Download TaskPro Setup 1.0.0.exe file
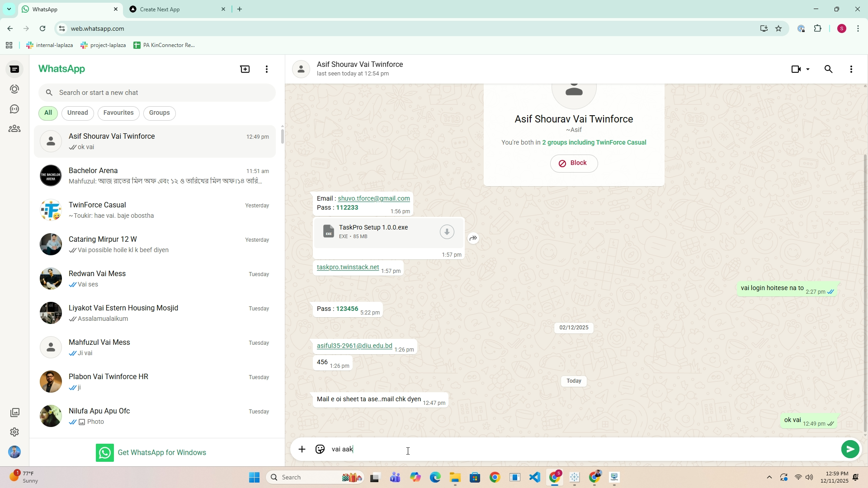The image size is (868, 488). tap(447, 232)
